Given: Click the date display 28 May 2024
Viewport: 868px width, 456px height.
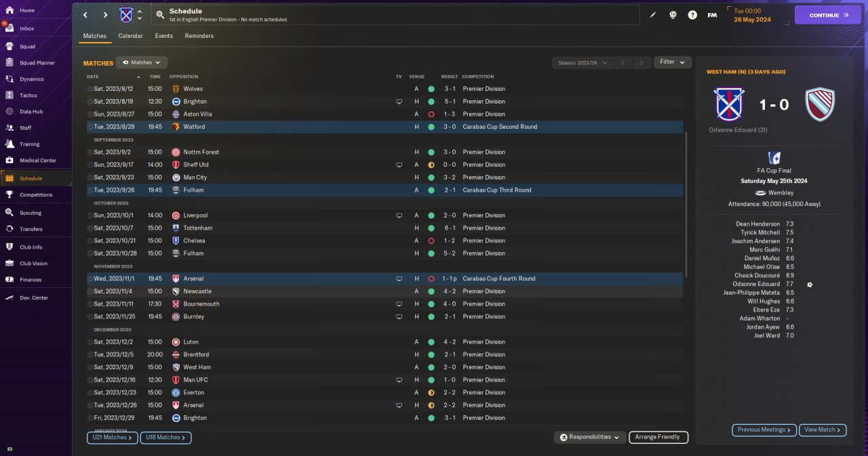Looking at the screenshot, I should click(752, 19).
